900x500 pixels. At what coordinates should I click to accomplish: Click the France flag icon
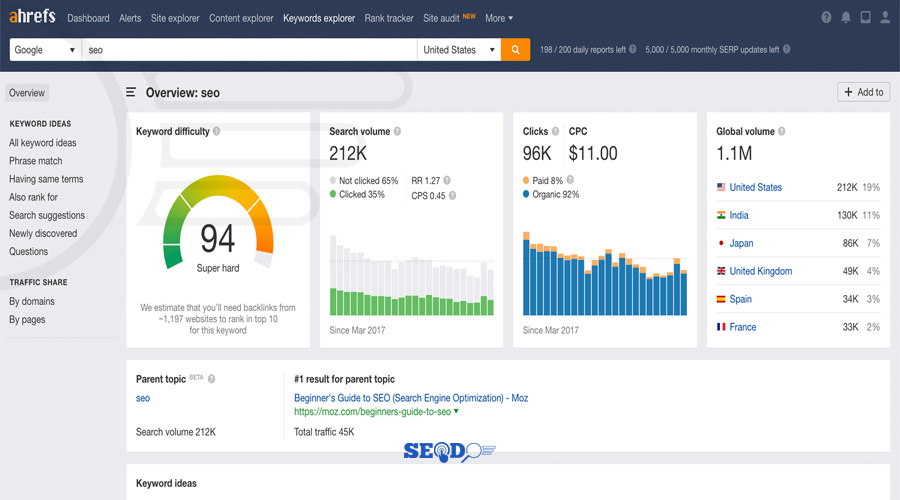[x=721, y=327]
